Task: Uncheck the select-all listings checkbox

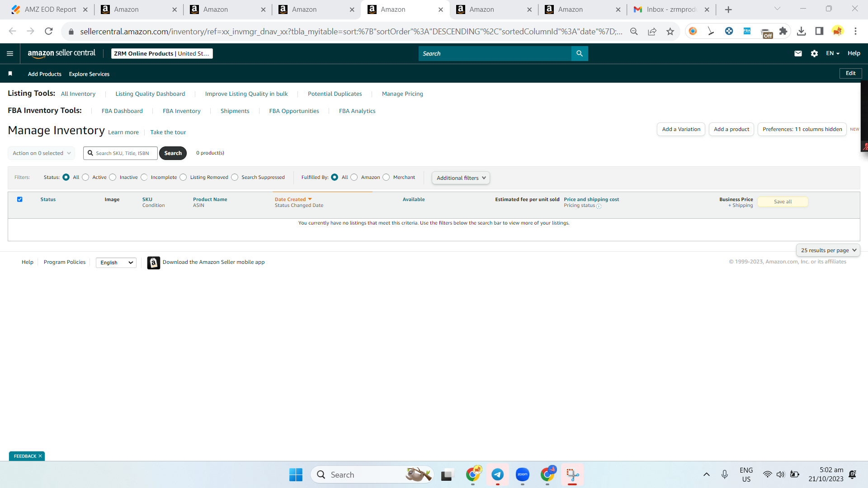Action: pos(20,199)
